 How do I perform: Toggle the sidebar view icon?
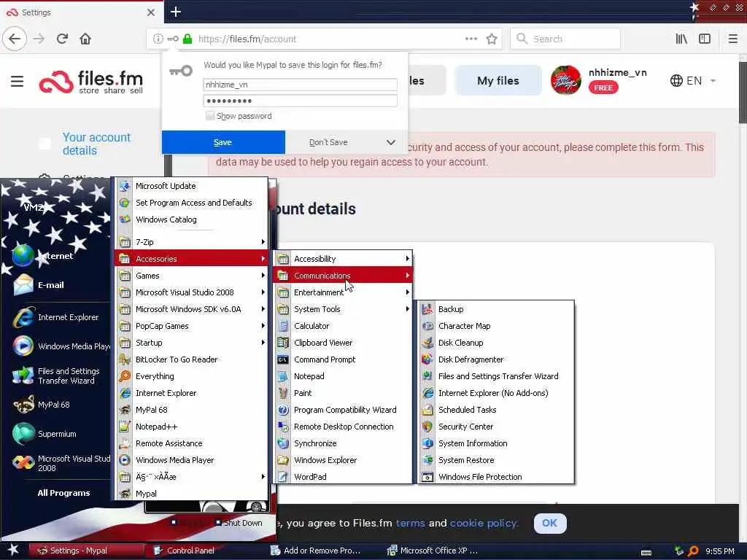(705, 39)
